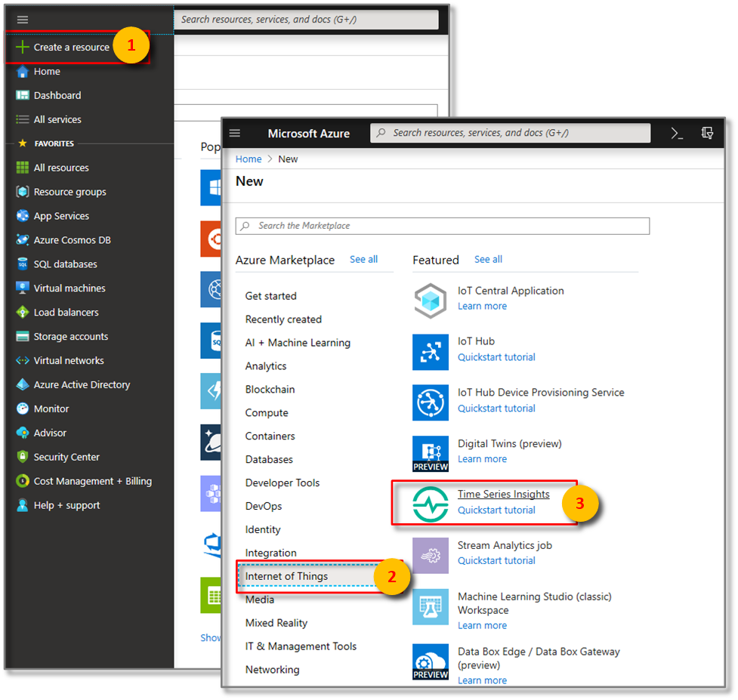Click the Stream Analytics job icon
The width and height of the screenshot is (738, 700).
(x=430, y=554)
